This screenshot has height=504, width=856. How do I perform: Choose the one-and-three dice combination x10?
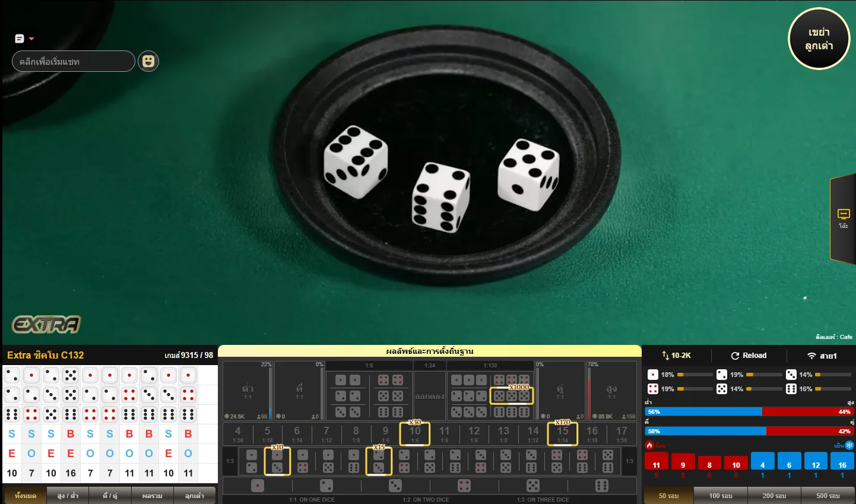click(x=277, y=461)
